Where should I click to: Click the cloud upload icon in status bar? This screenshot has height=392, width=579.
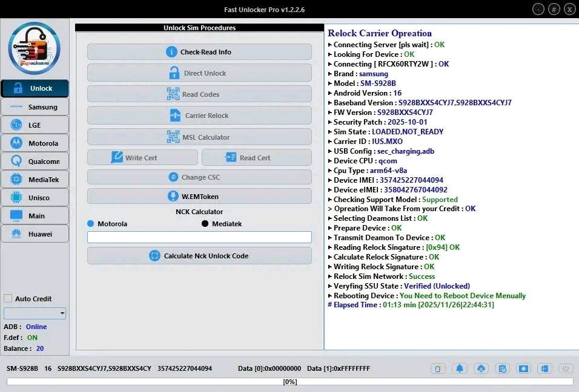[x=481, y=368]
